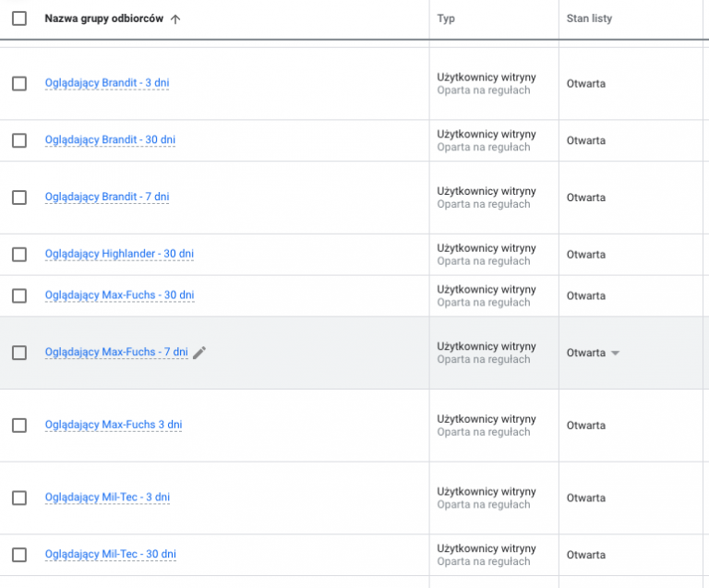The height and width of the screenshot is (588, 709).
Task: Check the Oglądający Highlander - 30 dni row box
Action: (19, 255)
